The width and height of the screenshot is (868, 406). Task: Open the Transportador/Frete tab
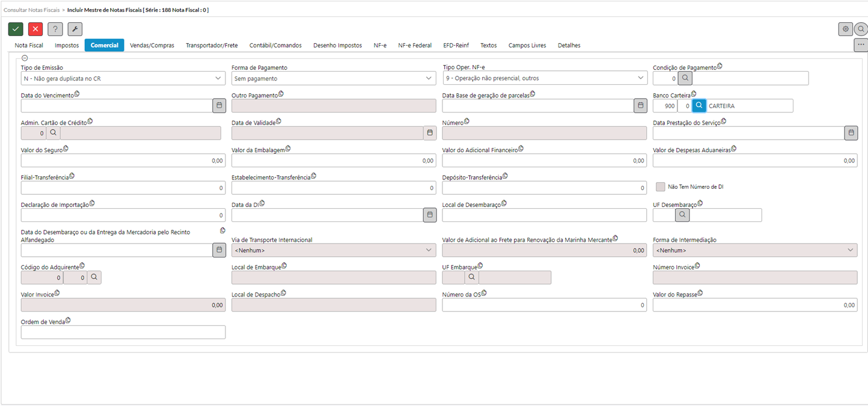click(212, 45)
